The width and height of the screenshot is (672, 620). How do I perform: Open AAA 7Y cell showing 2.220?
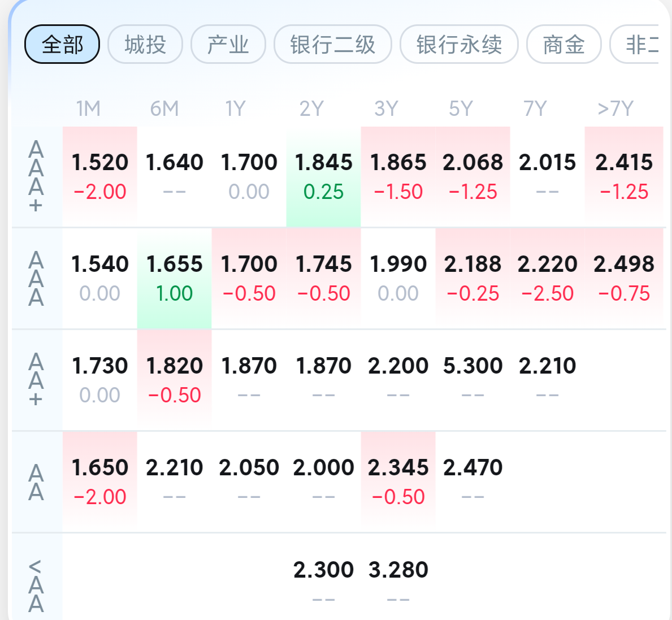coord(547,278)
